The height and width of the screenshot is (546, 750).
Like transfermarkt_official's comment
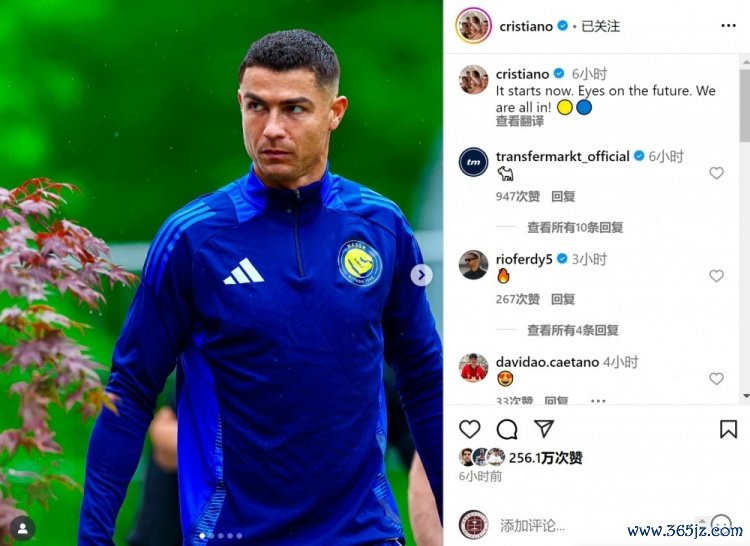tap(716, 173)
